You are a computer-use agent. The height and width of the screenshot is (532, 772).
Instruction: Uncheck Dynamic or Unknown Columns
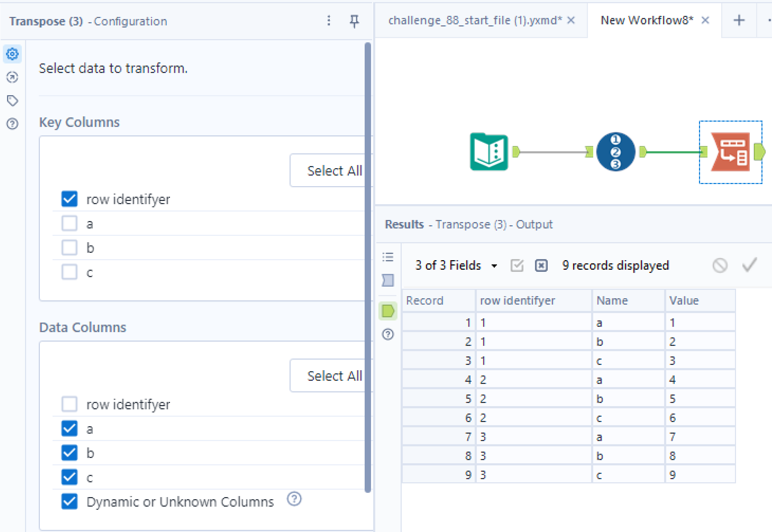click(69, 501)
